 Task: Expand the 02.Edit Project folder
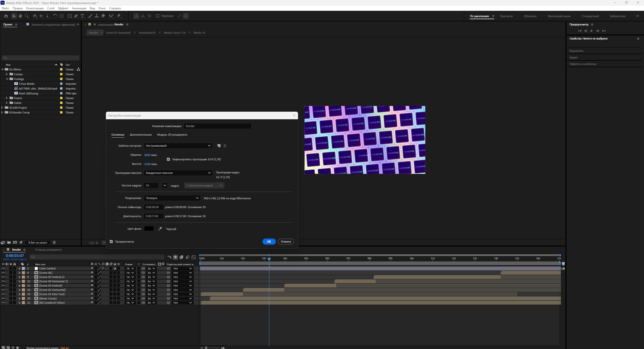2,108
